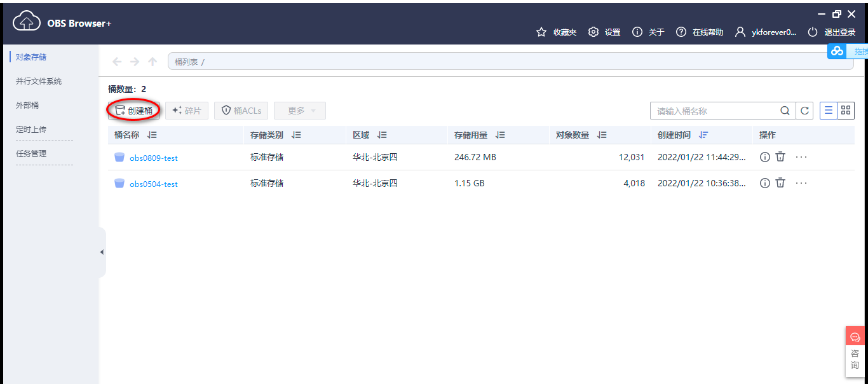Click 华北-北京四 in obs0809-test row
The width and height of the screenshot is (868, 384).
pyautogui.click(x=375, y=157)
